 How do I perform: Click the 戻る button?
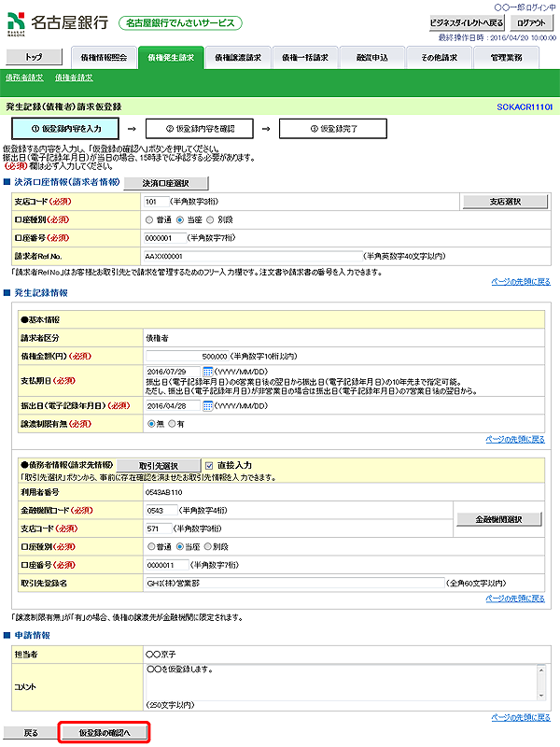tap(31, 733)
